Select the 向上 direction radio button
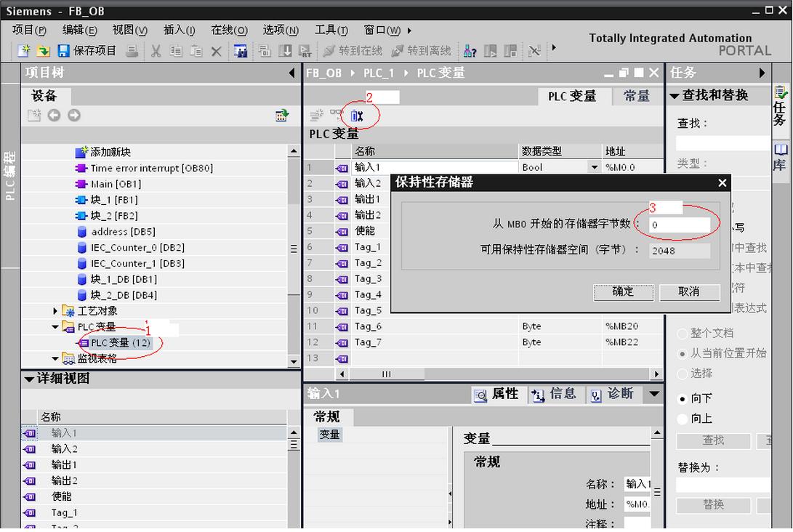This screenshot has height=532, width=793. (683, 419)
